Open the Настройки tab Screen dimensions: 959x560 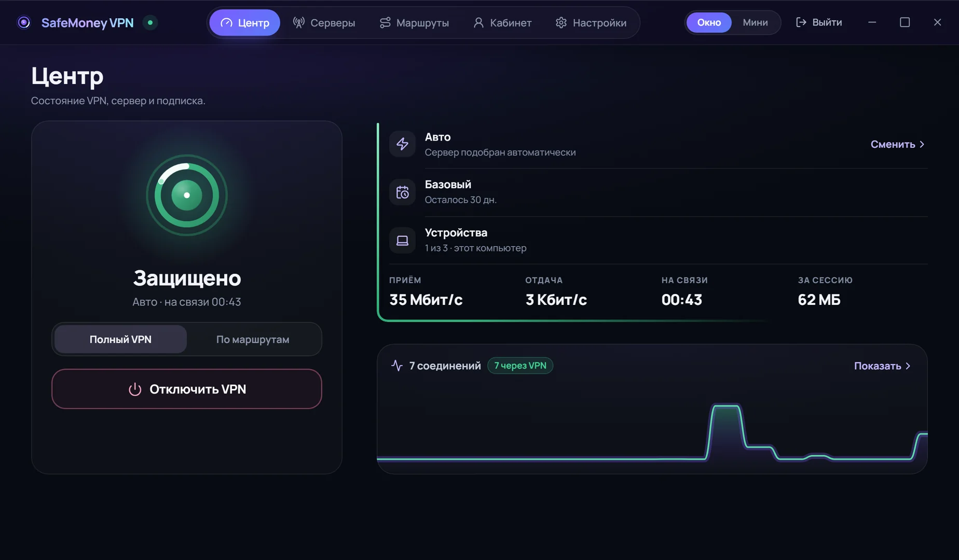pyautogui.click(x=591, y=22)
